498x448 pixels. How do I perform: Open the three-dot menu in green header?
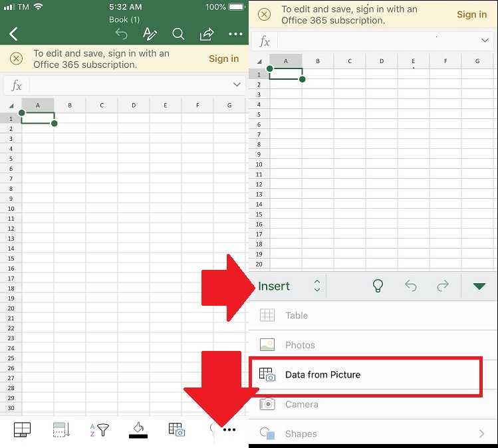tap(235, 34)
